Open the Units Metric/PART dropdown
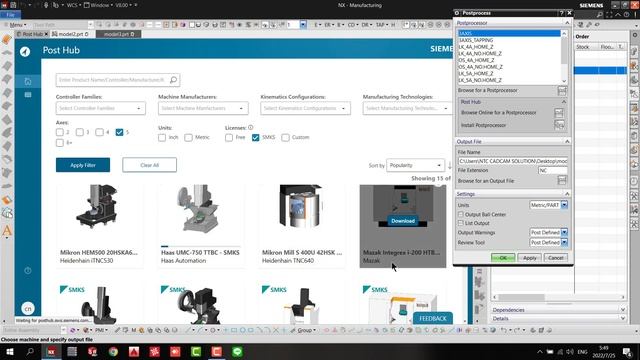This screenshot has width=640, height=360. pyautogui.click(x=548, y=205)
